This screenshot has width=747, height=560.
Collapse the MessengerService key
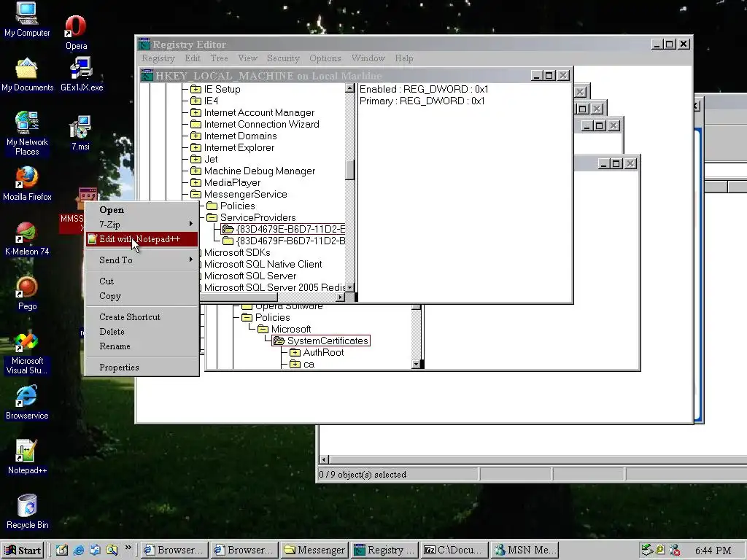point(196,194)
